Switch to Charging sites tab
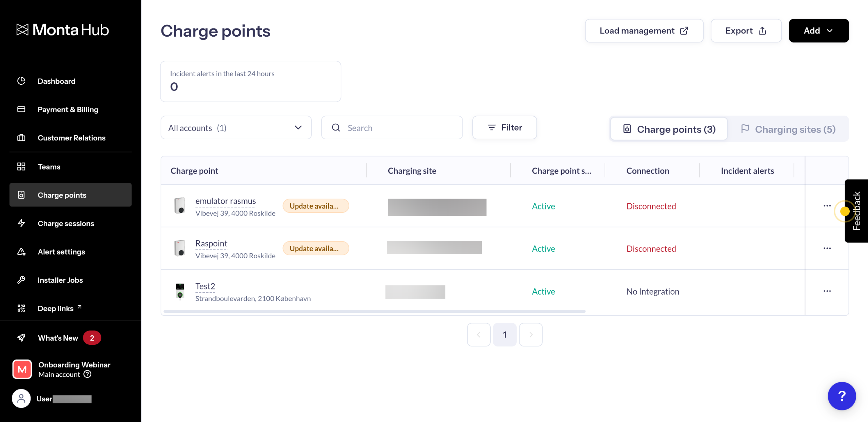This screenshot has width=868, height=422. click(x=788, y=129)
